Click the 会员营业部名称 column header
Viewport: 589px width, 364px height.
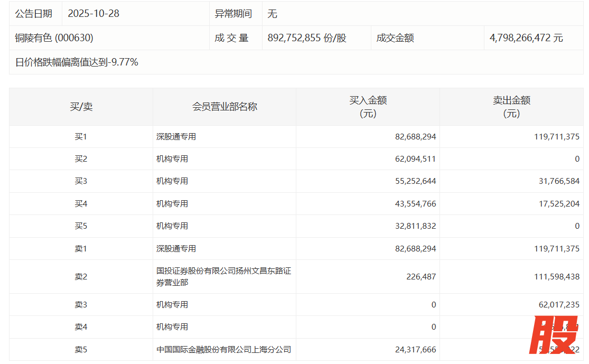tap(225, 107)
